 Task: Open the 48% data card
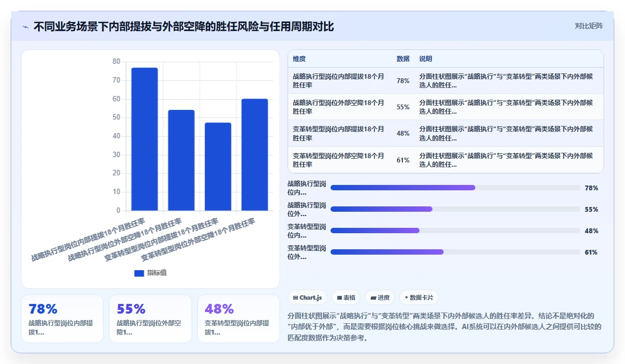[x=238, y=318]
